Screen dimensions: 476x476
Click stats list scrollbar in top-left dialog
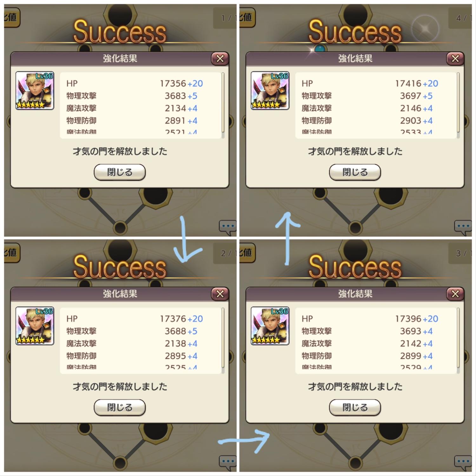tap(223, 105)
